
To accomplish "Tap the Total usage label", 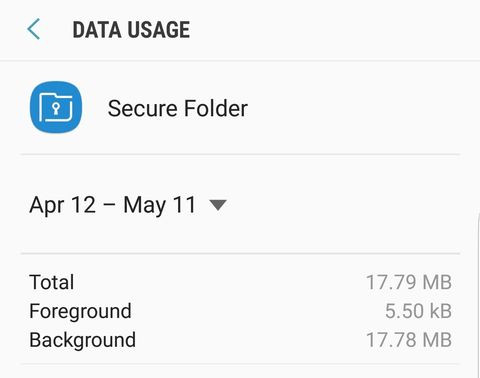I will 52,282.
